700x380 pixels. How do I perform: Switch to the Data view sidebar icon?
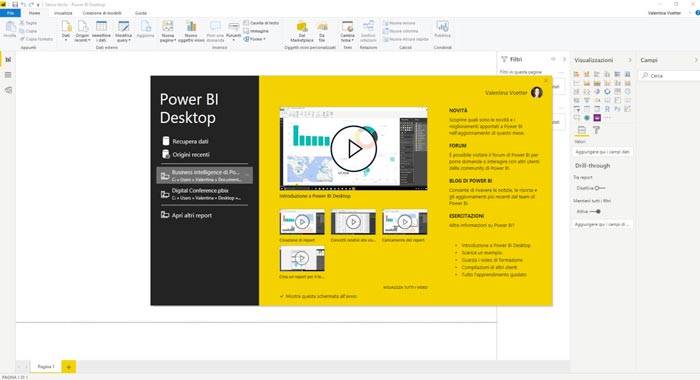(8, 75)
